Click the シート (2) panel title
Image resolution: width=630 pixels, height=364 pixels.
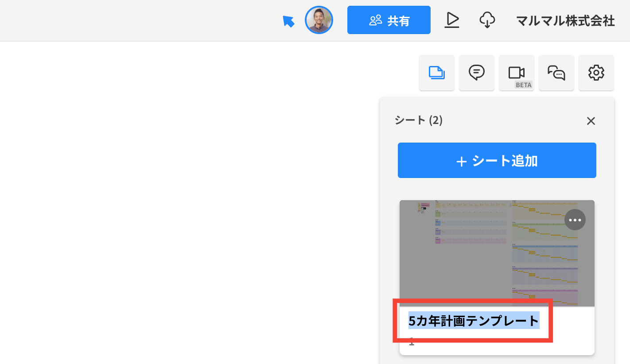pyautogui.click(x=419, y=120)
